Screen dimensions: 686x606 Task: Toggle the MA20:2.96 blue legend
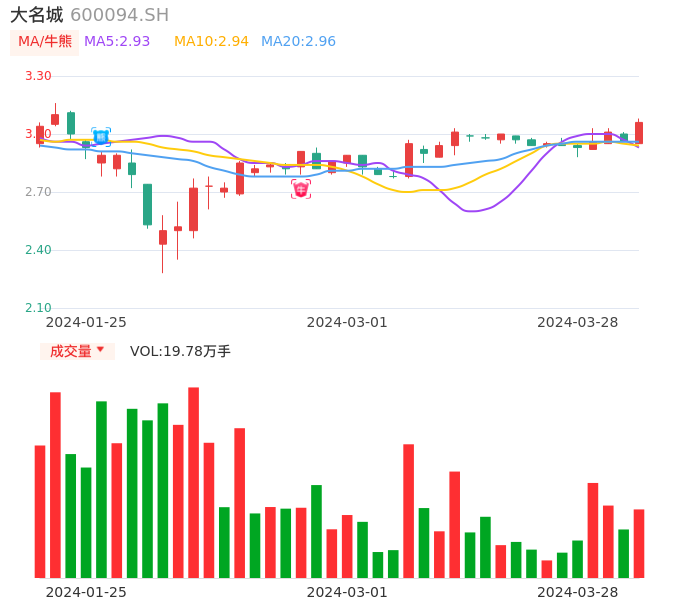tap(298, 41)
